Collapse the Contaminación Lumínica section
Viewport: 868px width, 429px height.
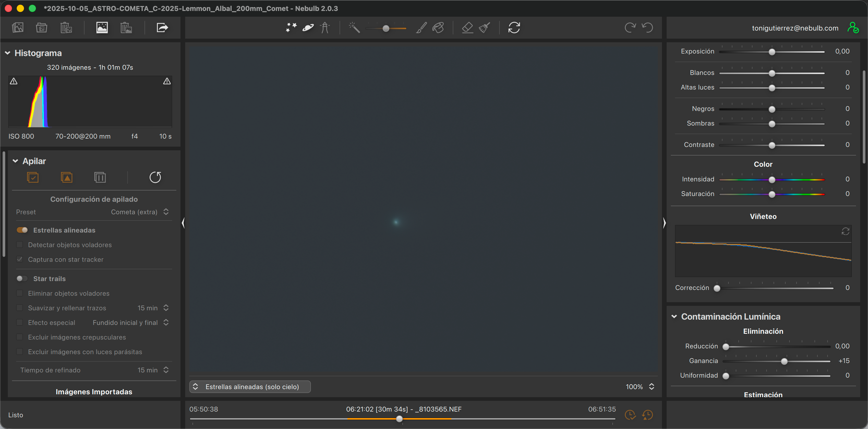[674, 317]
